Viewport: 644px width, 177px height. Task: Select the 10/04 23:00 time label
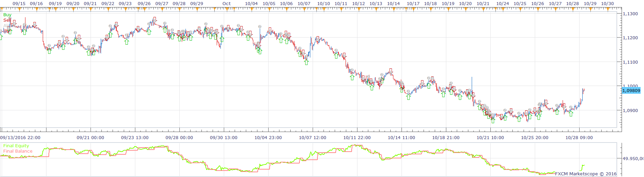(x=268, y=138)
